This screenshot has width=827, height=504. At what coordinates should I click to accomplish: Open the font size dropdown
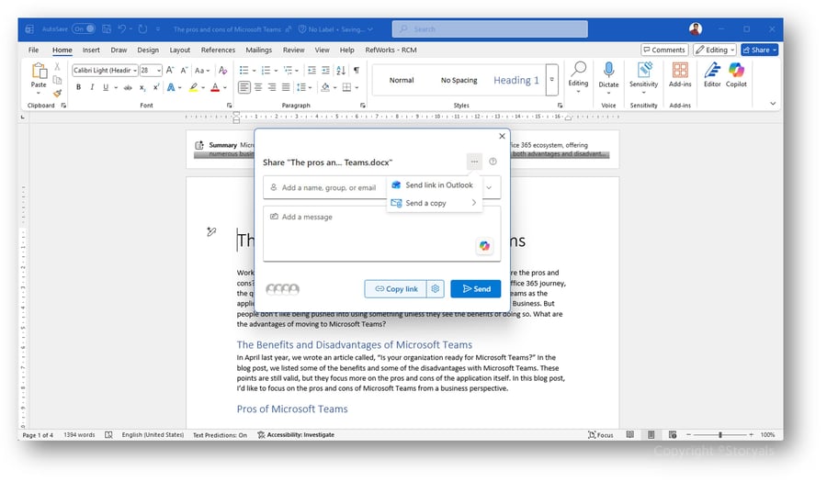(x=159, y=71)
